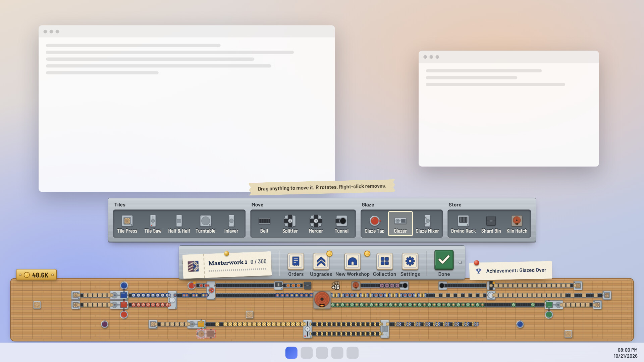
Task: Click the Achievement: Glazed Over notification
Action: pos(511,270)
